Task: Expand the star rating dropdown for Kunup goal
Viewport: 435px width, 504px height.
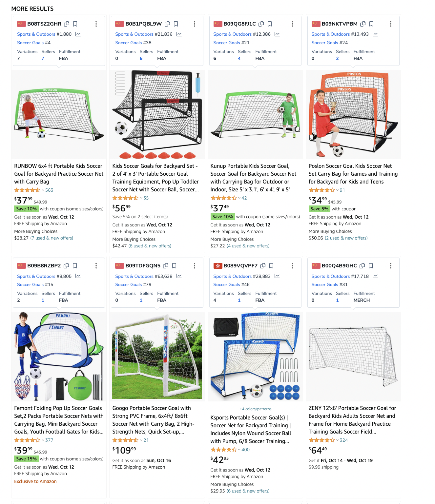Action: point(239,198)
